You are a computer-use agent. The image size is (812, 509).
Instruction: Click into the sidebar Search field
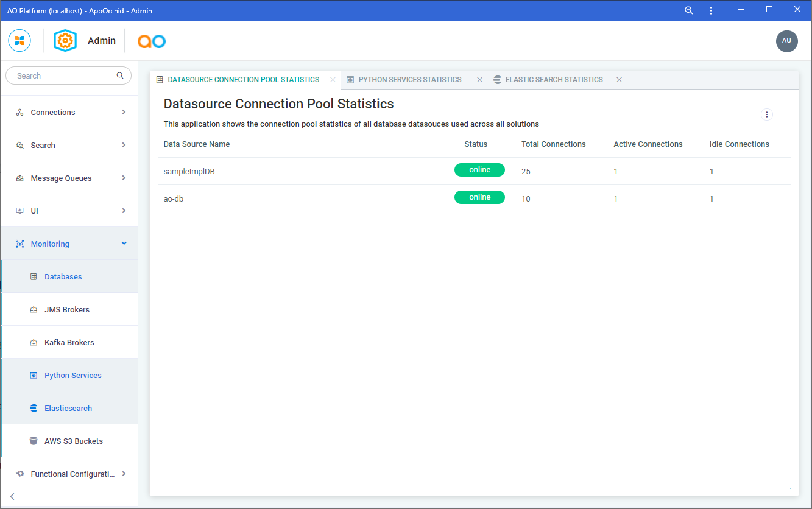(x=61, y=76)
